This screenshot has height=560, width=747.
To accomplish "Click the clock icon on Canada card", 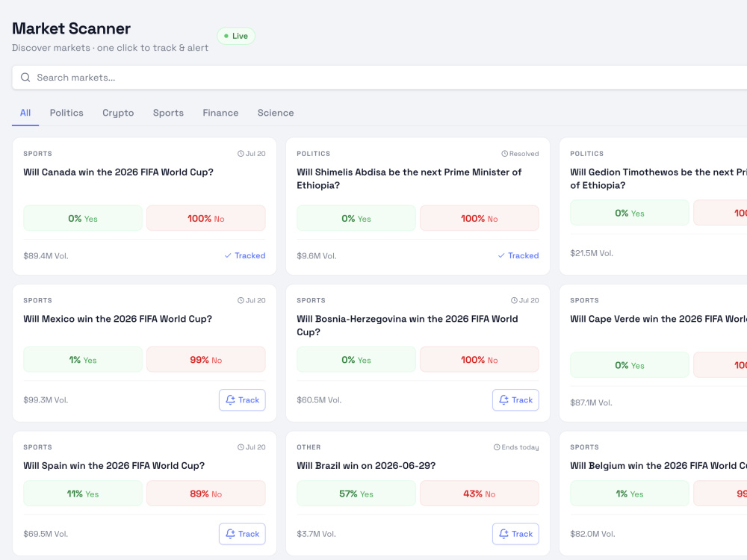I will click(241, 154).
